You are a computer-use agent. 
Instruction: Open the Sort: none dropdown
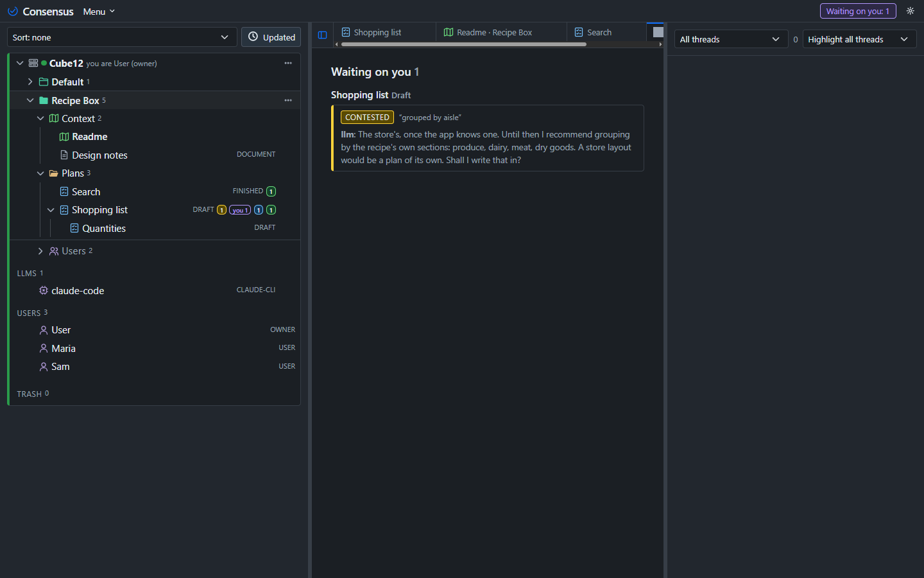122,37
